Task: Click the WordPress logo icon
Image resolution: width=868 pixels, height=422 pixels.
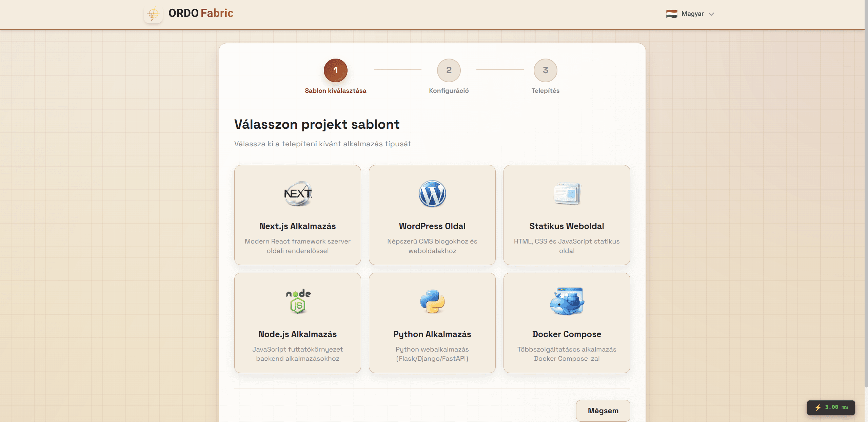Action: pyautogui.click(x=432, y=194)
